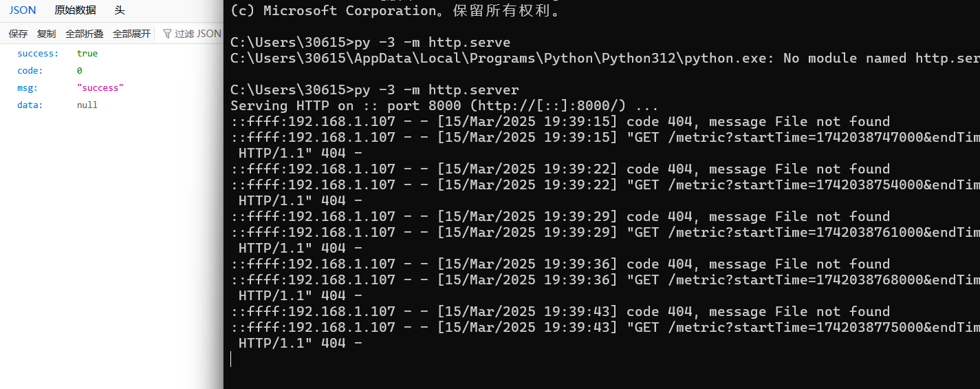Image resolution: width=980 pixels, height=389 pixels.
Task: Click the null value of data
Action: 87,105
